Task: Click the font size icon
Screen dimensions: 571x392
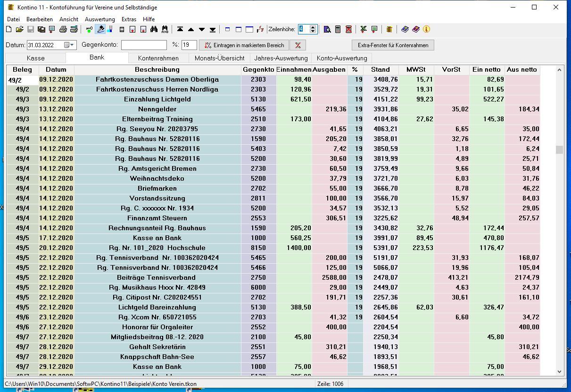Action: (x=260, y=29)
